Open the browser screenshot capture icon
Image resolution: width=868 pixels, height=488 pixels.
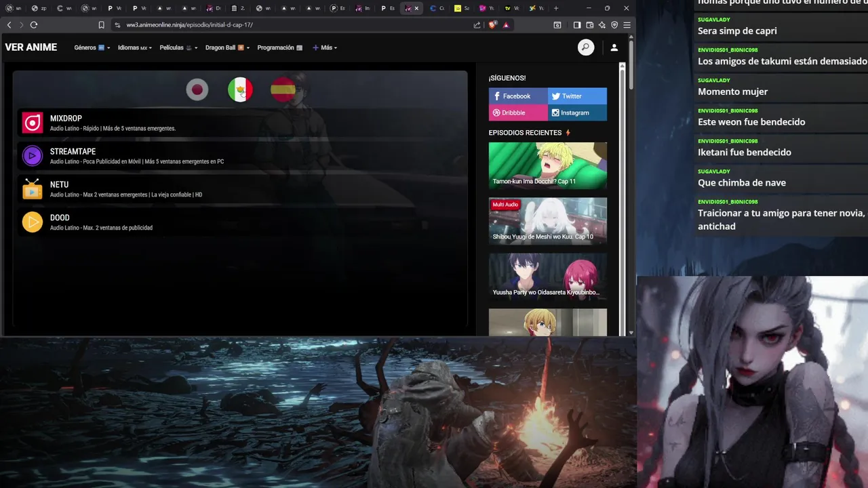[x=557, y=25]
